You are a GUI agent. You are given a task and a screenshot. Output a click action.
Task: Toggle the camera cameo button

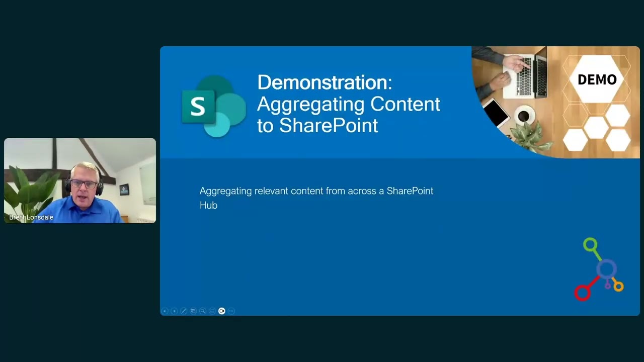(x=222, y=311)
